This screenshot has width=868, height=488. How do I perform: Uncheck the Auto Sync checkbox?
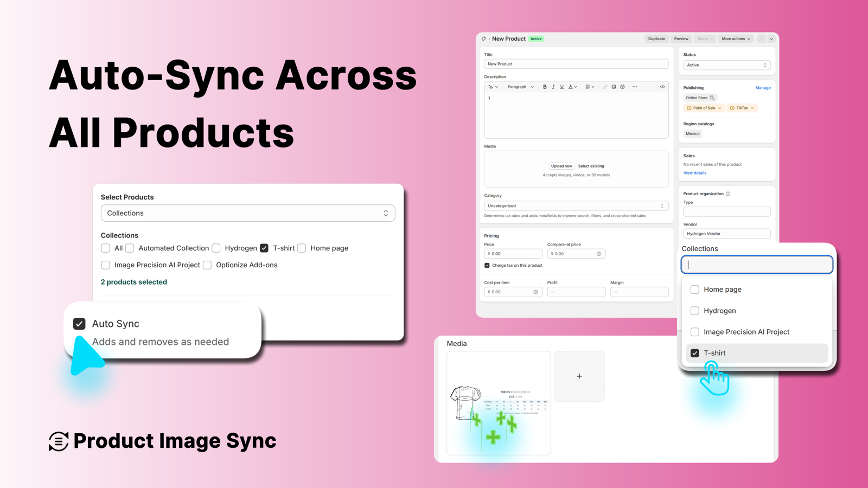click(79, 324)
